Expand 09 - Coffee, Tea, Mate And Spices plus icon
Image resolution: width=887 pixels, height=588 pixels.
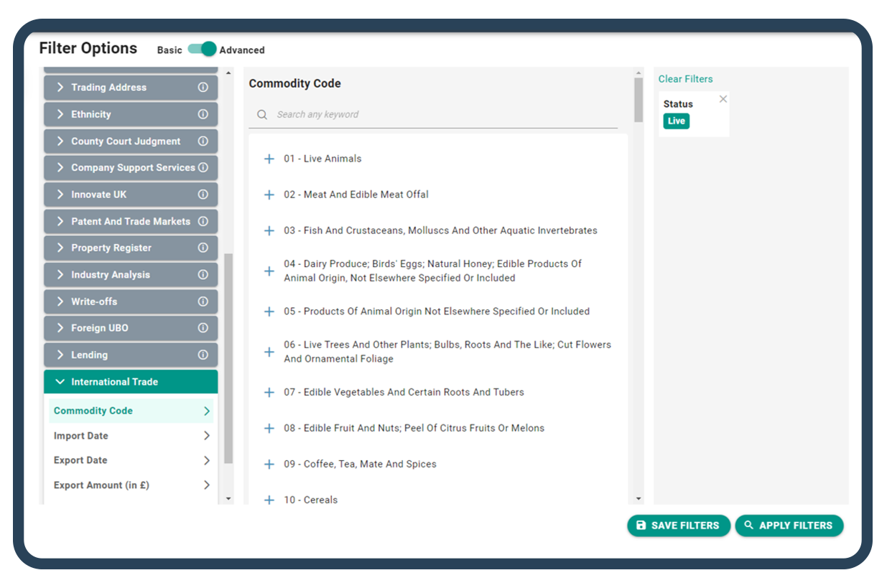(269, 465)
